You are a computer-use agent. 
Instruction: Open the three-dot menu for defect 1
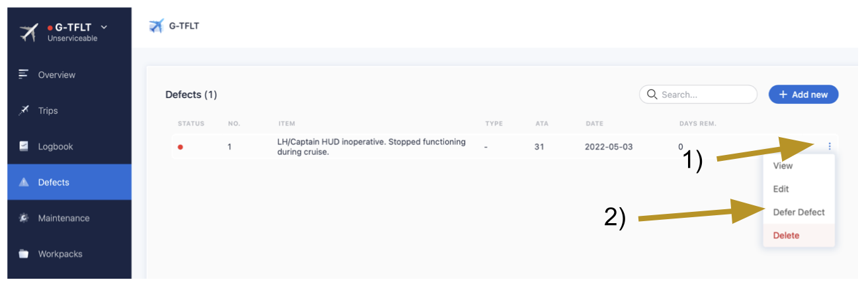tap(830, 146)
